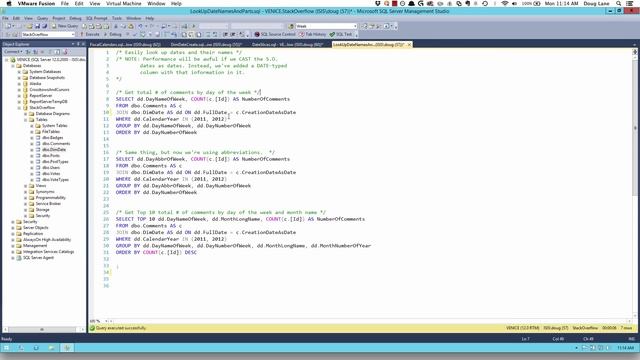640x360 pixels.
Task: Open the SSMS Tools menu
Action: point(117,18)
